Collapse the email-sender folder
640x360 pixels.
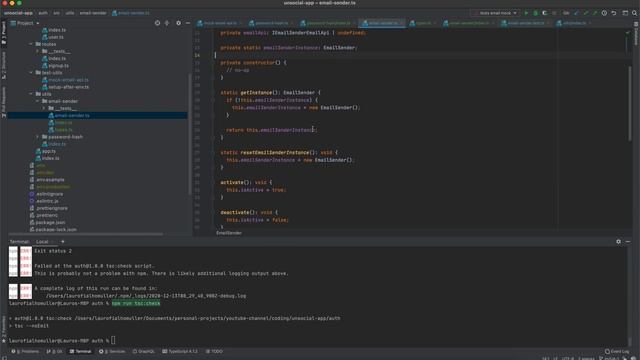point(38,101)
